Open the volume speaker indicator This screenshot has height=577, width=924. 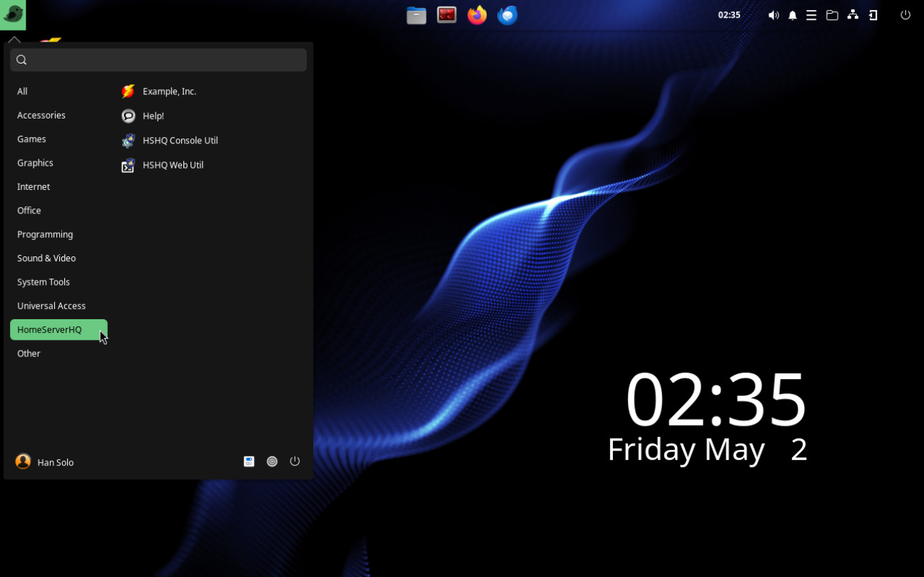773,15
